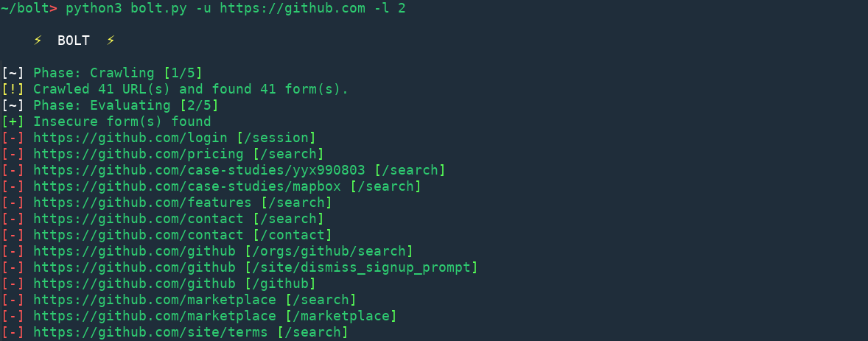Viewport: 868px width, 341px height.
Task: Click the right lightning bolt icon
Action: click(111, 41)
